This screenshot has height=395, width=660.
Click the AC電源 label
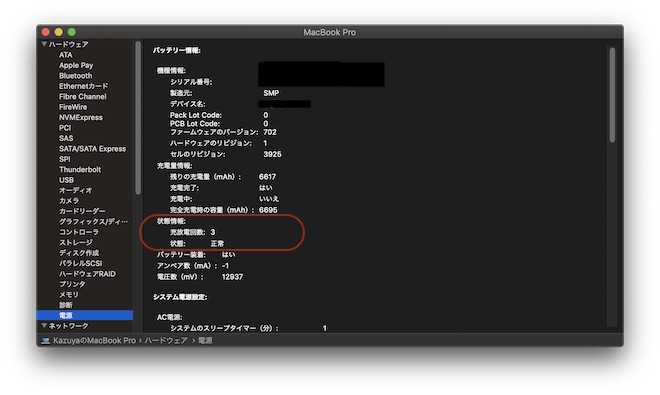point(169,317)
